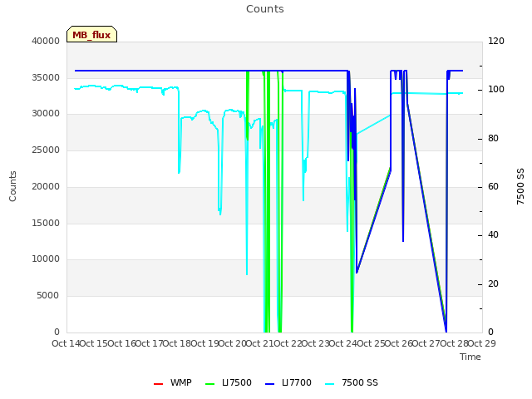Click the Oct 19 date label

coord(204,343)
